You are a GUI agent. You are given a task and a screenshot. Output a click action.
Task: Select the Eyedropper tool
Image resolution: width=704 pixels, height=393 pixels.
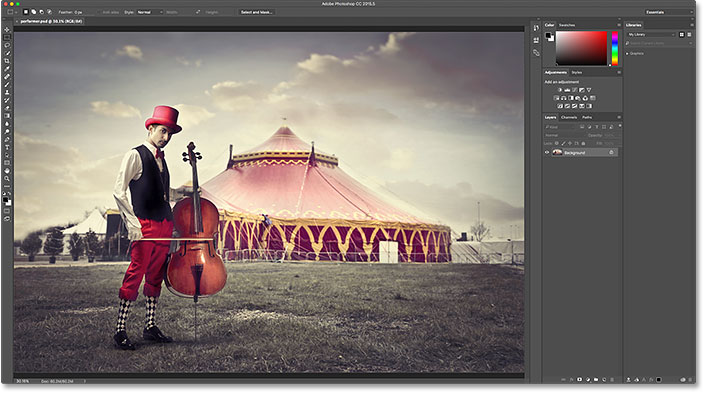[x=7, y=68]
